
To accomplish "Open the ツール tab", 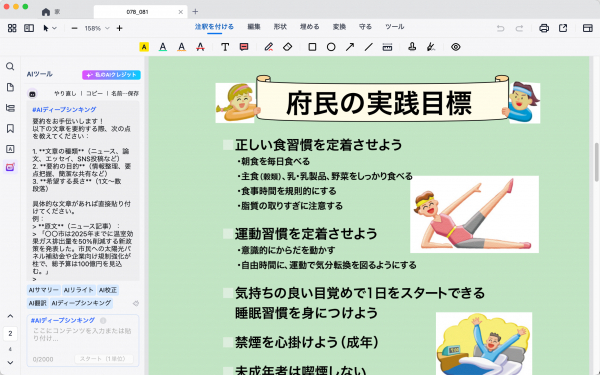I will (x=395, y=27).
